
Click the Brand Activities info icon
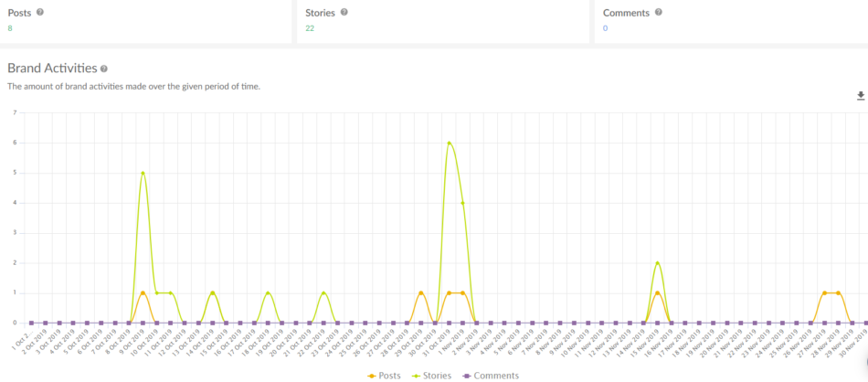point(104,69)
